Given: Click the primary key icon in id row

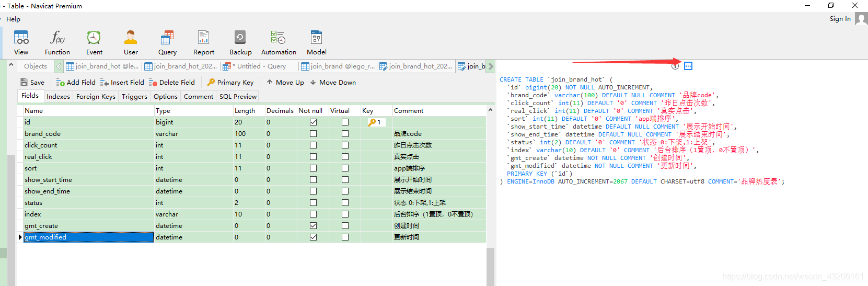Looking at the screenshot, I should point(373,122).
